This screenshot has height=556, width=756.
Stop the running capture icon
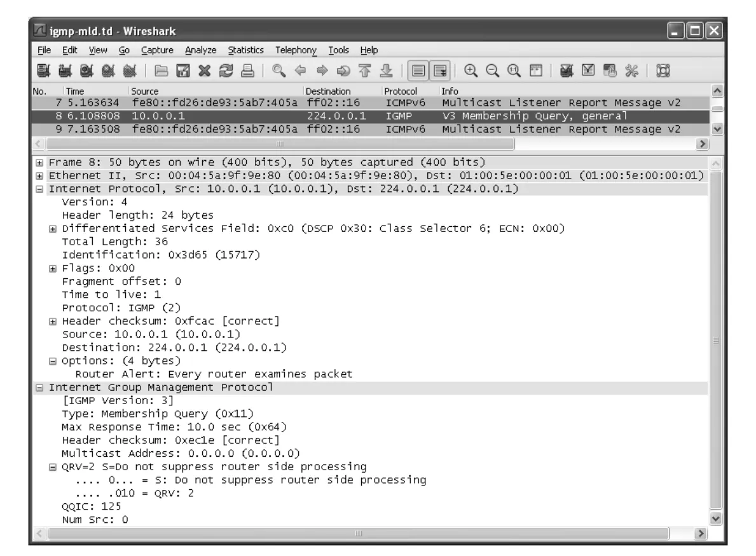109,71
